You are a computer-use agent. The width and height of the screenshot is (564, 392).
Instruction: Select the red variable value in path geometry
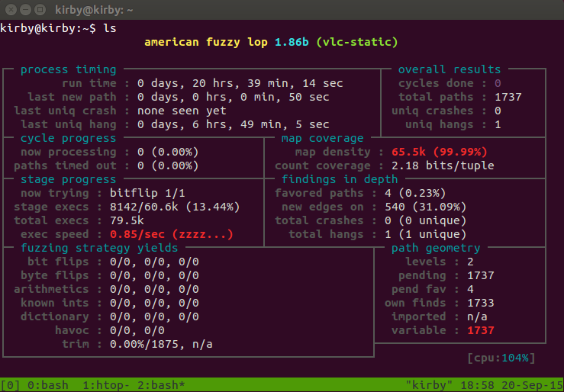point(480,330)
